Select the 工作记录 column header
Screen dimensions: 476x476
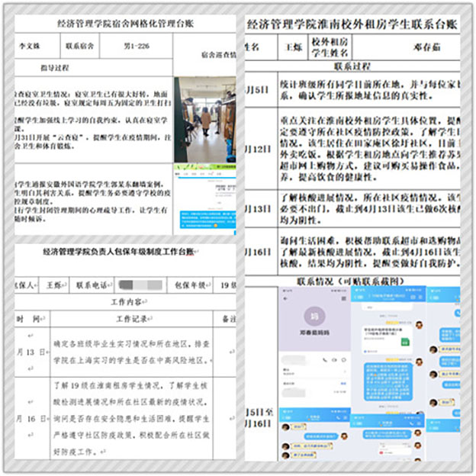coord(130,319)
